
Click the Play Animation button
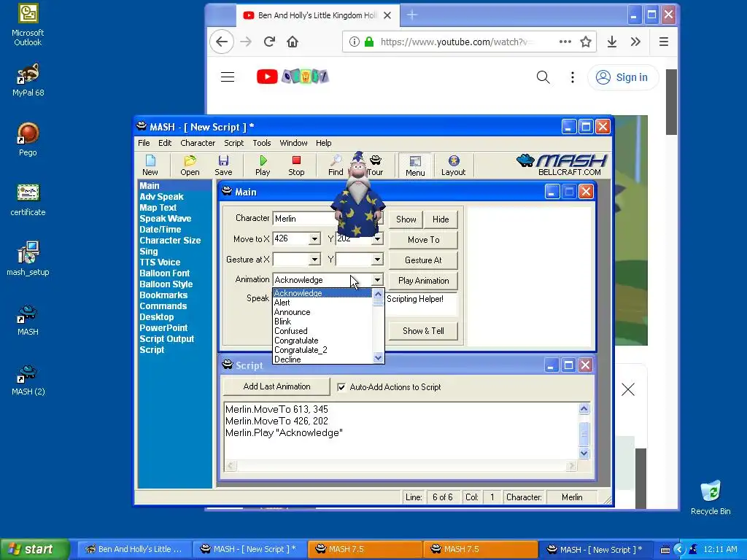[424, 281]
